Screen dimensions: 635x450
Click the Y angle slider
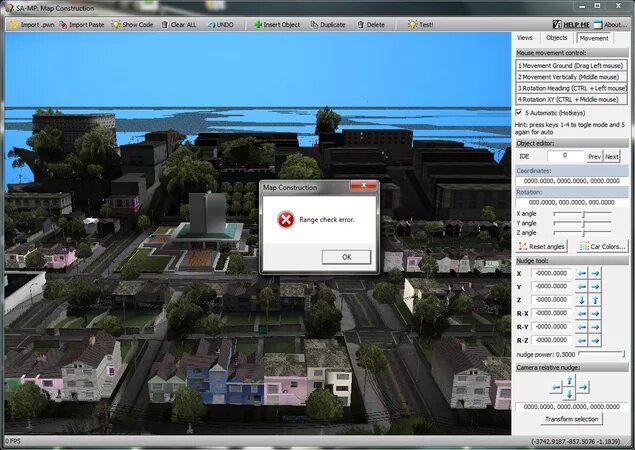[582, 223]
